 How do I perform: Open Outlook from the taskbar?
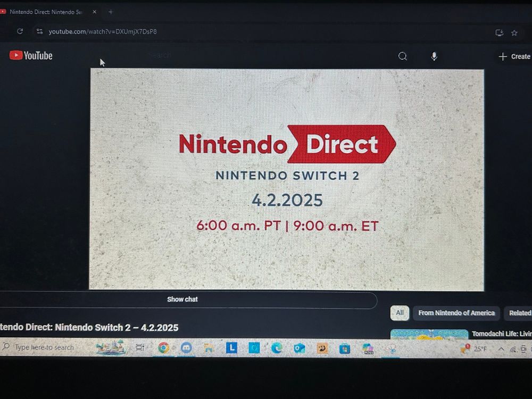point(299,348)
